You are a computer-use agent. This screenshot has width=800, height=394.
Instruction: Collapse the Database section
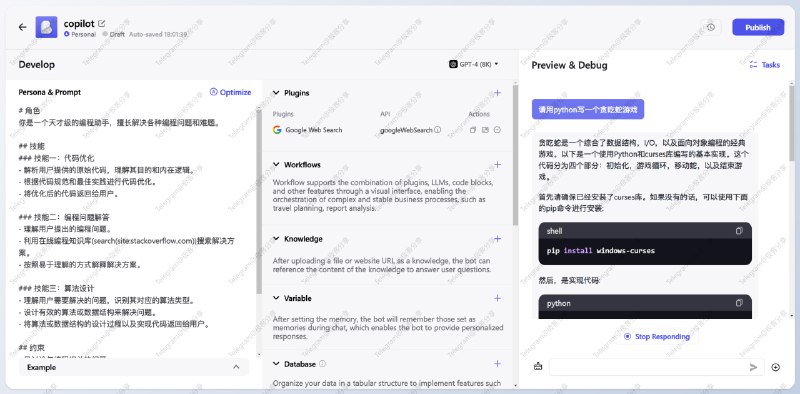coord(276,364)
